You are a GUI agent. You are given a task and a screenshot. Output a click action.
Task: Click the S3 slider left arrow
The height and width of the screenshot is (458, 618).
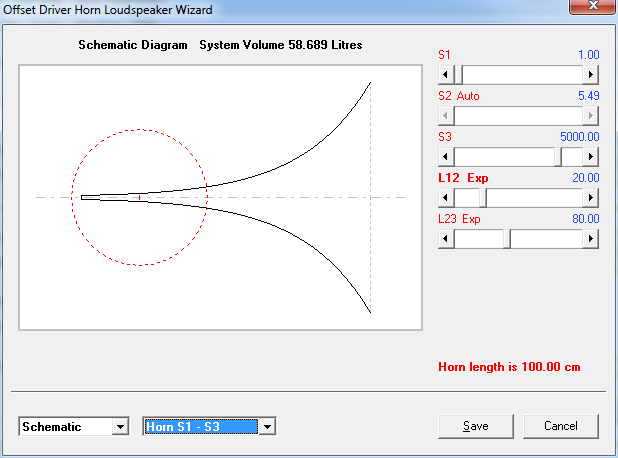(446, 156)
